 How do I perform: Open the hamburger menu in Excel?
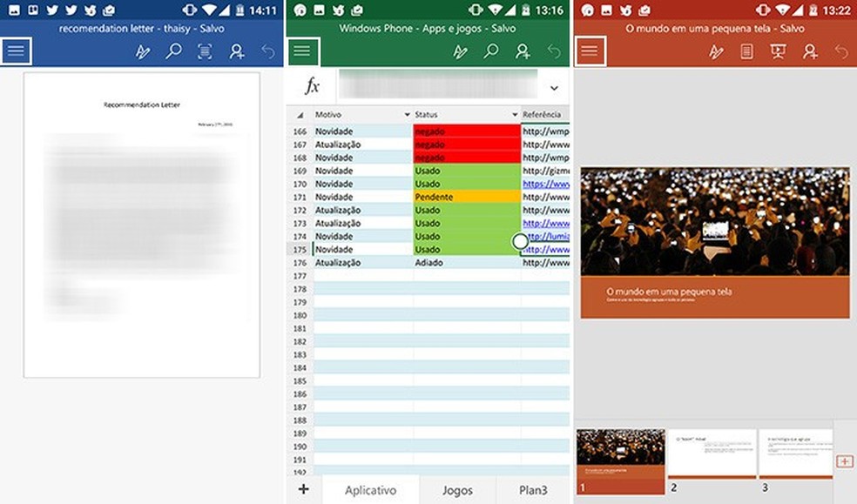pyautogui.click(x=302, y=51)
